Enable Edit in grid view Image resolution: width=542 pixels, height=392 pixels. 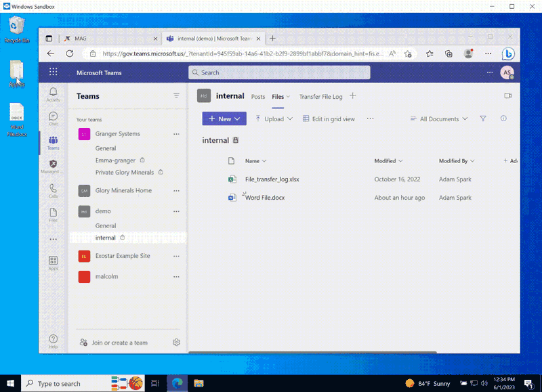tap(331, 118)
